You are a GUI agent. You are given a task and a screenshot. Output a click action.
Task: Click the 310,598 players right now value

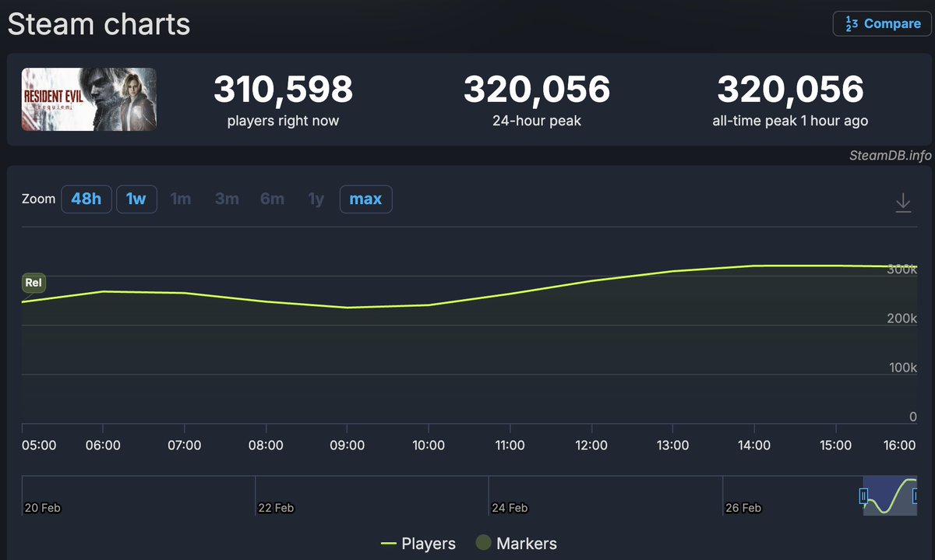pos(284,90)
